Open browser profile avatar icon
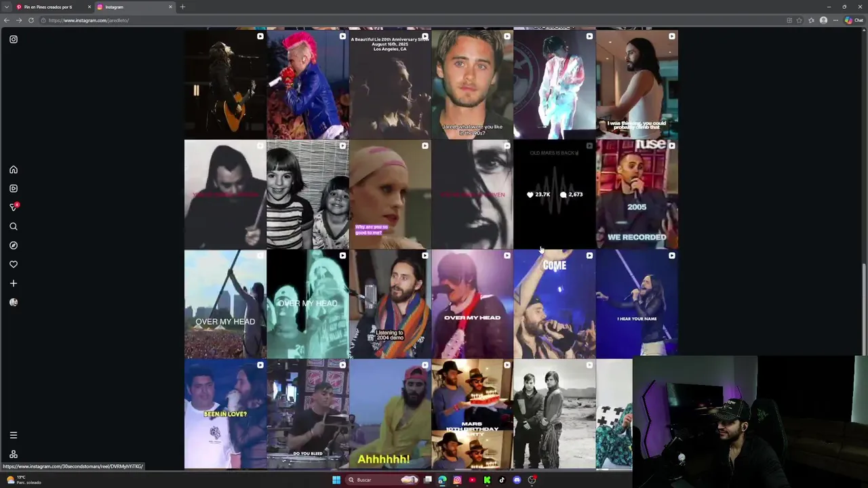The height and width of the screenshot is (488, 868). click(823, 20)
